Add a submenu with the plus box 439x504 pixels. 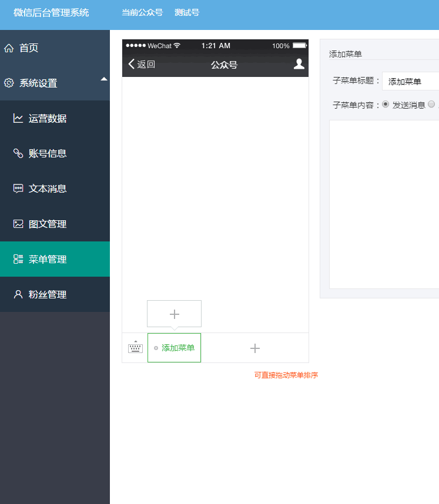click(x=174, y=314)
